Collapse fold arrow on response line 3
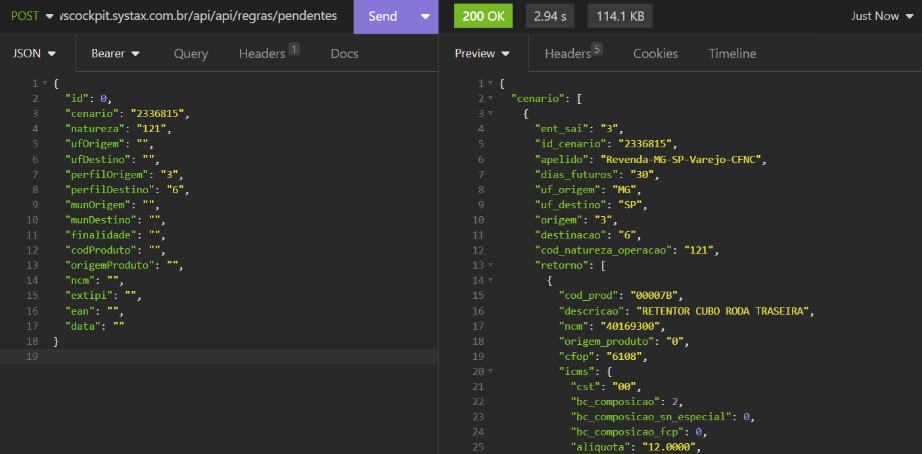This screenshot has width=924, height=454. 490,114
